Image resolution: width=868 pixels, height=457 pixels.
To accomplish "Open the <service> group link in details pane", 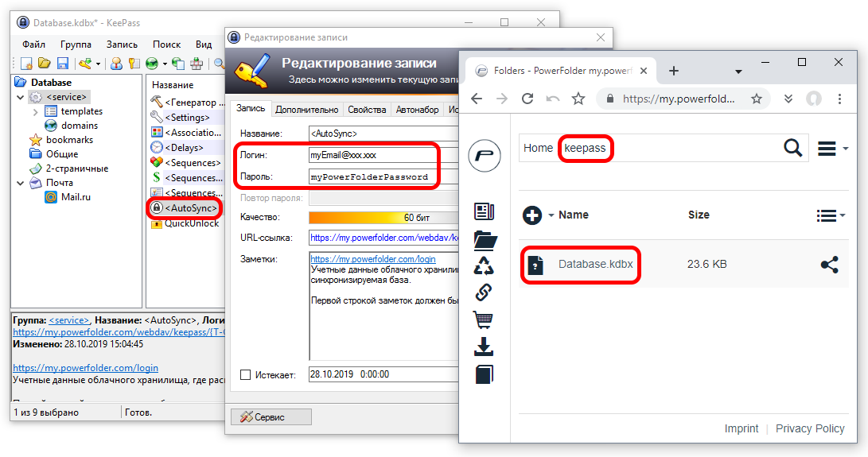I will pos(68,320).
